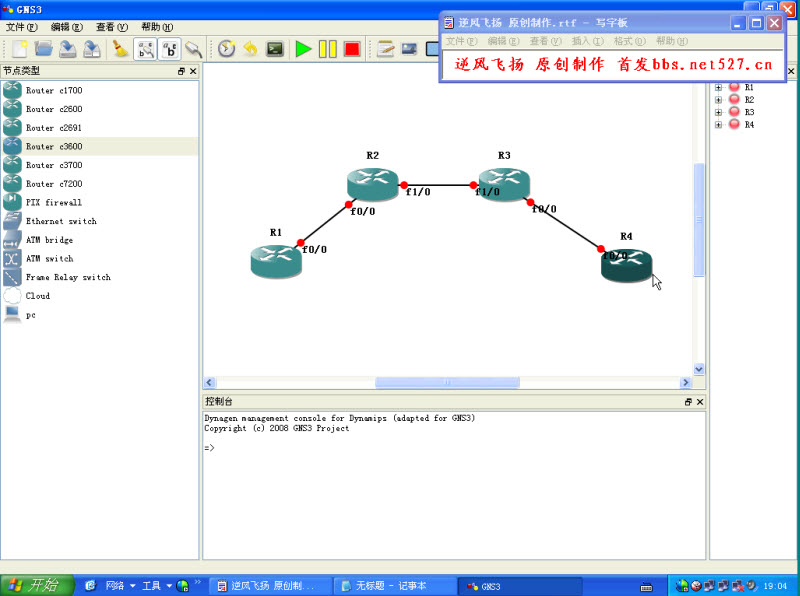
Task: Click canvas scroll right arrow
Action: pyautogui.click(x=685, y=382)
